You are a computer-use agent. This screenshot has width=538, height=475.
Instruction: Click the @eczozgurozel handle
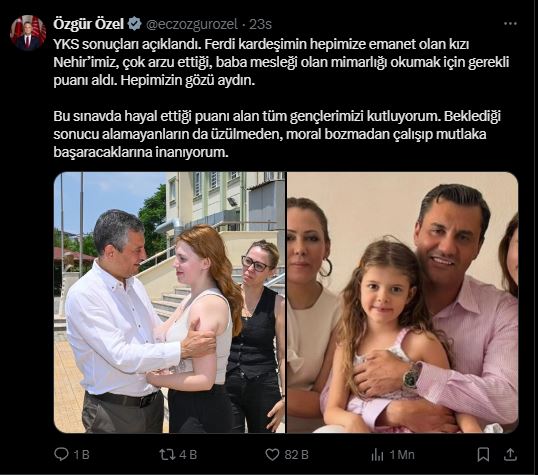[192, 24]
